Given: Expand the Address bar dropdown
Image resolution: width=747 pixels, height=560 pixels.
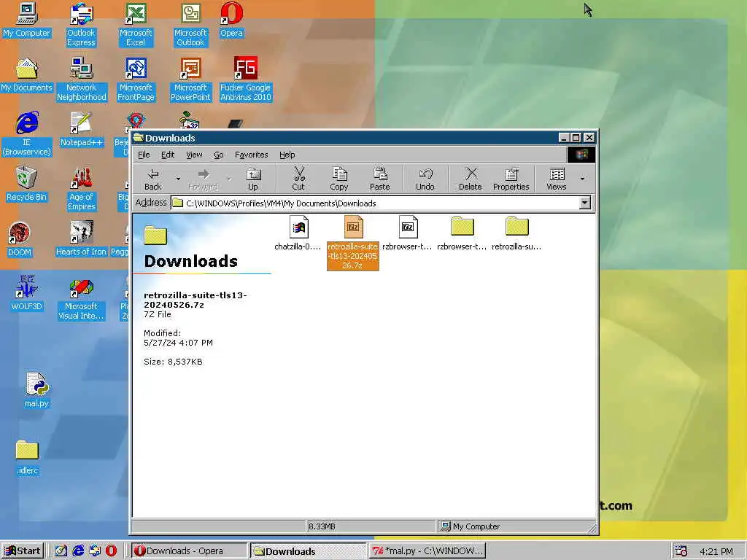Looking at the screenshot, I should coord(585,203).
